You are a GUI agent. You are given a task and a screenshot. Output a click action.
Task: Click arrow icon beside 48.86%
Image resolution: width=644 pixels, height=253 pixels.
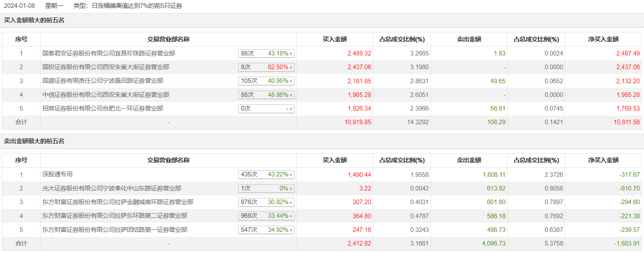pyautogui.click(x=292, y=95)
